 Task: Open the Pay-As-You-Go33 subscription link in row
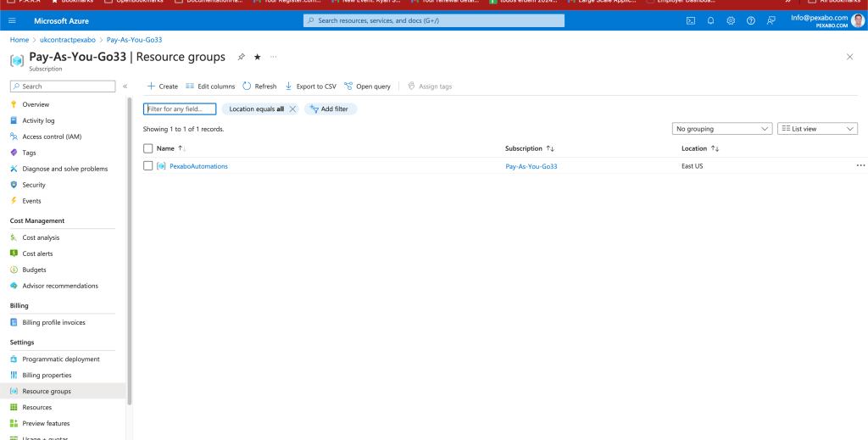531,166
